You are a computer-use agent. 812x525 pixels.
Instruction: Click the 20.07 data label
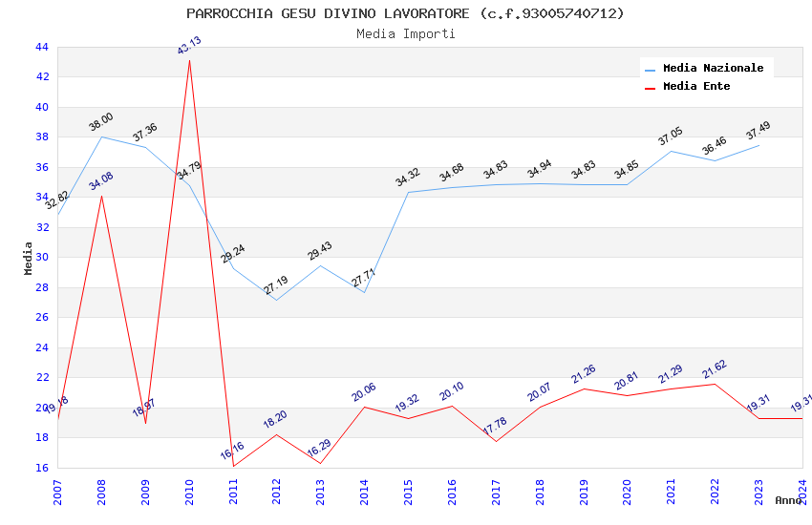(539, 392)
